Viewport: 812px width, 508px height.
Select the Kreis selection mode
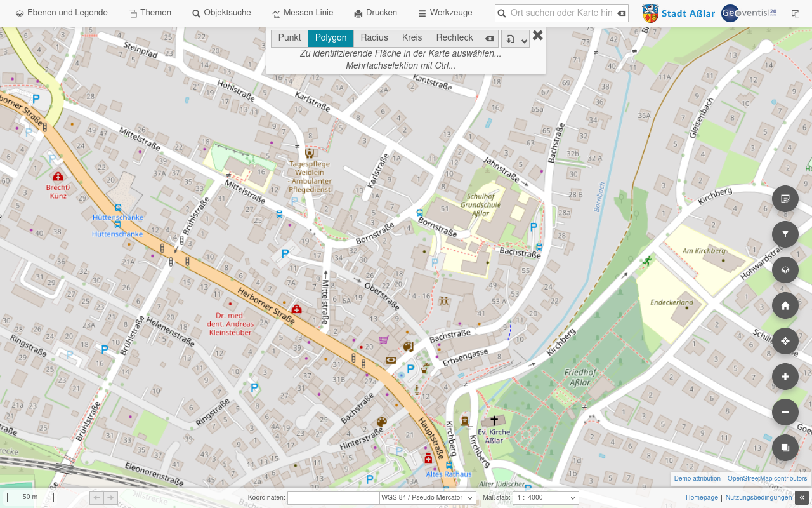click(412, 38)
